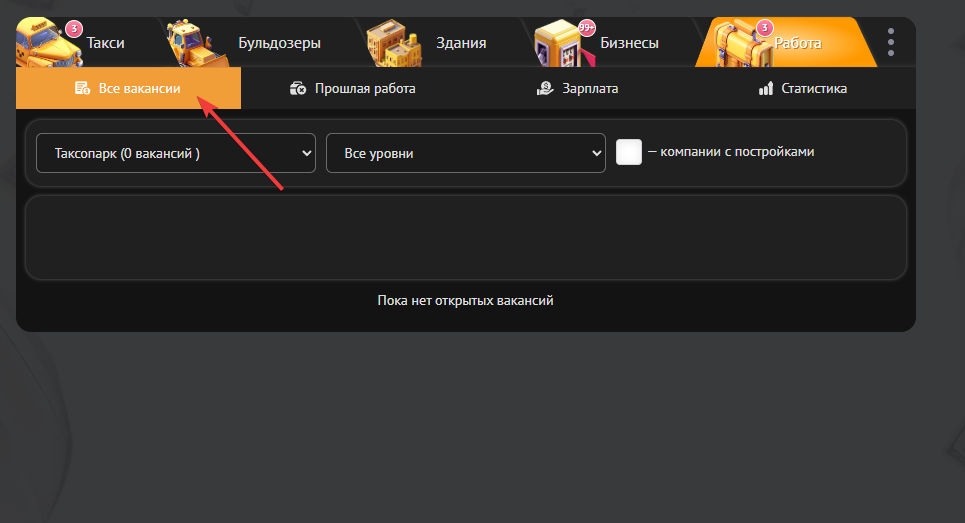Open the three-dot more options menu
The width and height of the screenshot is (965, 523).
click(x=890, y=42)
